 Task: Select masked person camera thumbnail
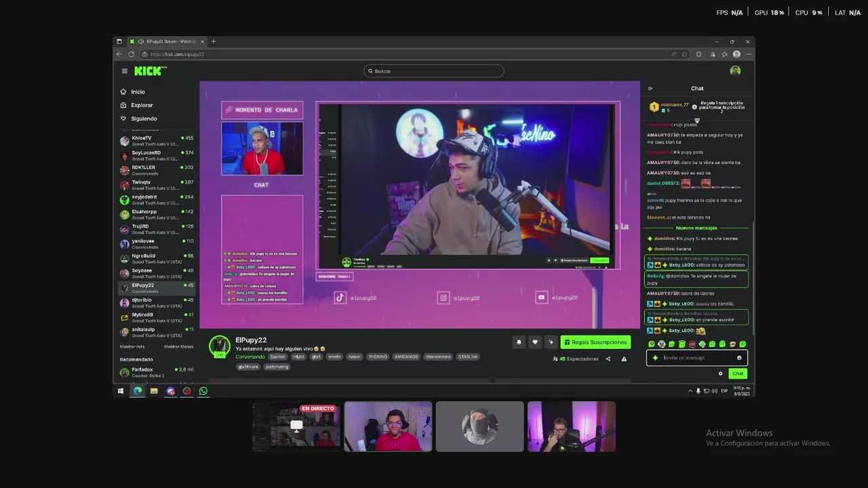click(479, 426)
